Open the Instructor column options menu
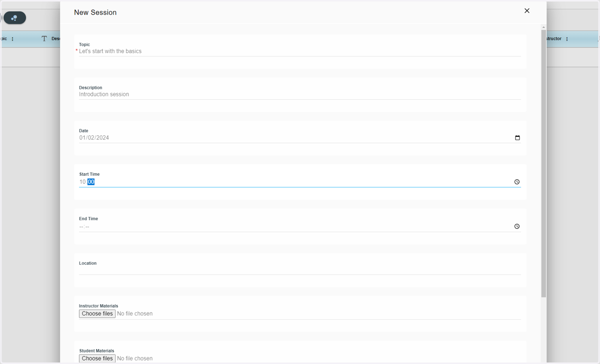This screenshot has height=364, width=600. [567, 39]
